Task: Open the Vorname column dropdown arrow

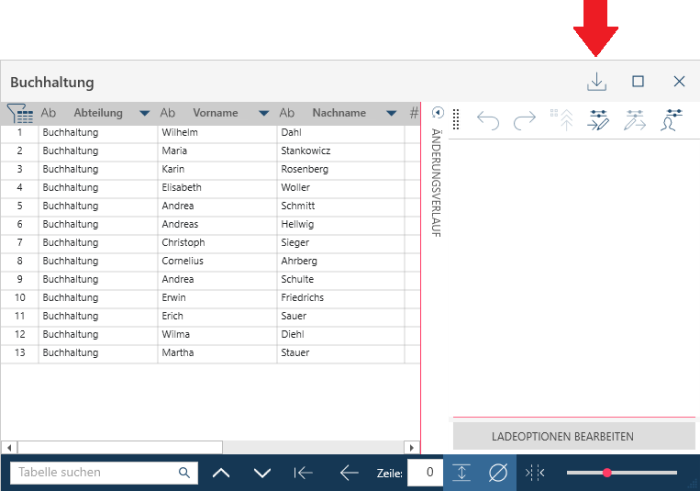Action: click(x=264, y=114)
